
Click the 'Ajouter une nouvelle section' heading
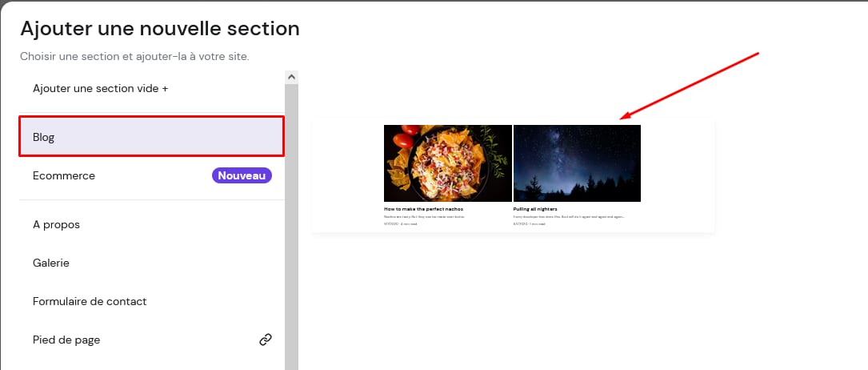click(x=160, y=29)
